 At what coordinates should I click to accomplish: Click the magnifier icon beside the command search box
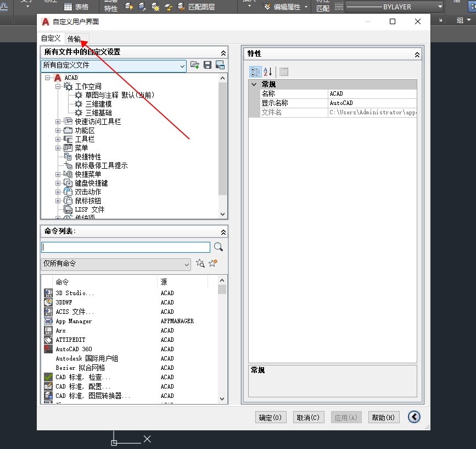(219, 247)
